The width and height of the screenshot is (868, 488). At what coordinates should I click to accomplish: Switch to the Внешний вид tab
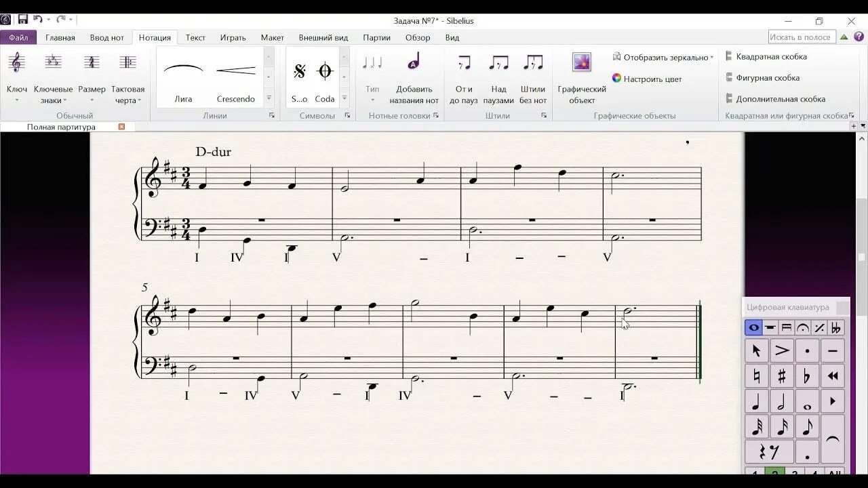(x=323, y=37)
